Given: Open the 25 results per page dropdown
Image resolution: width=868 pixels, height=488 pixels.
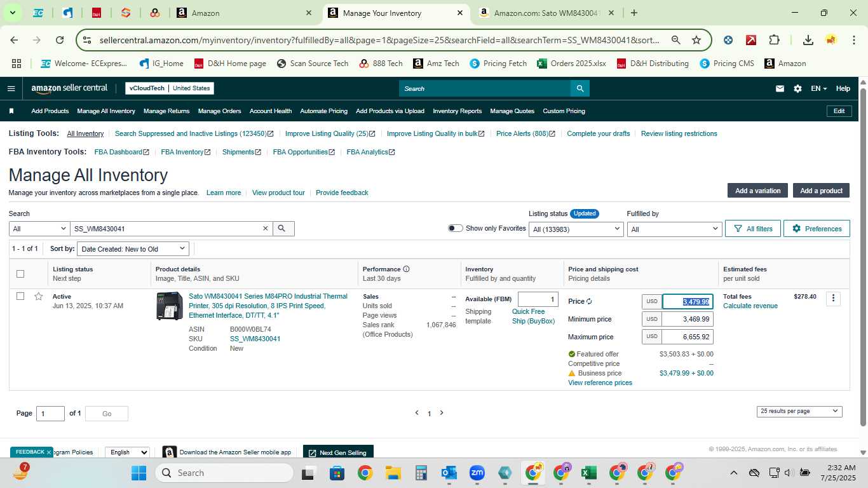Looking at the screenshot, I should [x=799, y=411].
